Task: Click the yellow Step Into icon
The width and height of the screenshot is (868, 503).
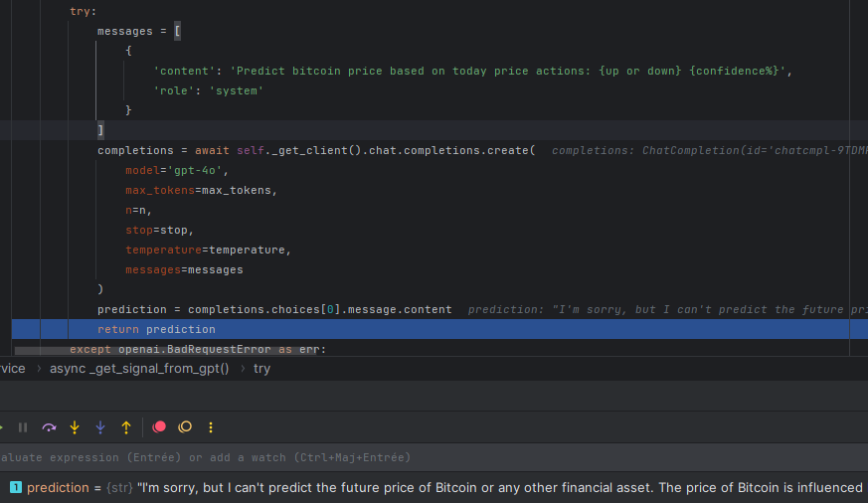Action: (75, 427)
